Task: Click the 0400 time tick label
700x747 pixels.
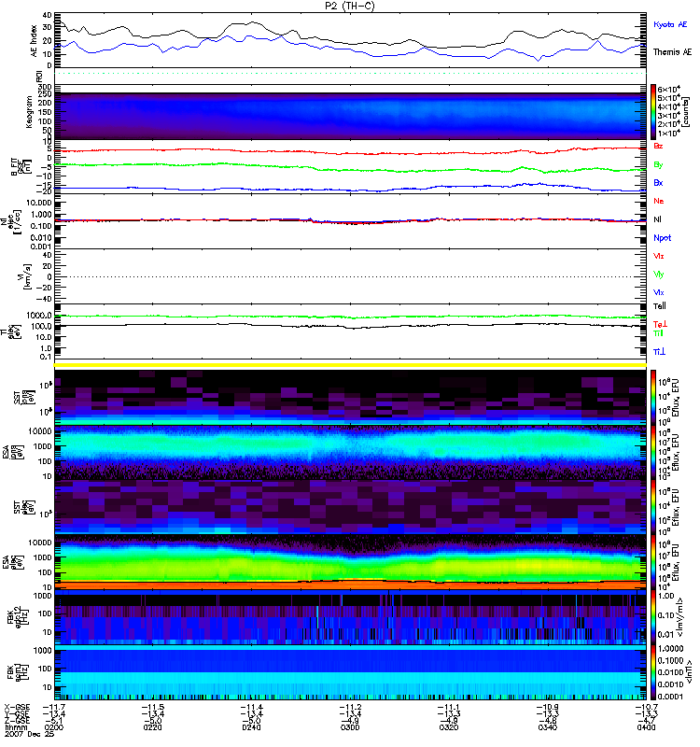Action: [x=646, y=727]
